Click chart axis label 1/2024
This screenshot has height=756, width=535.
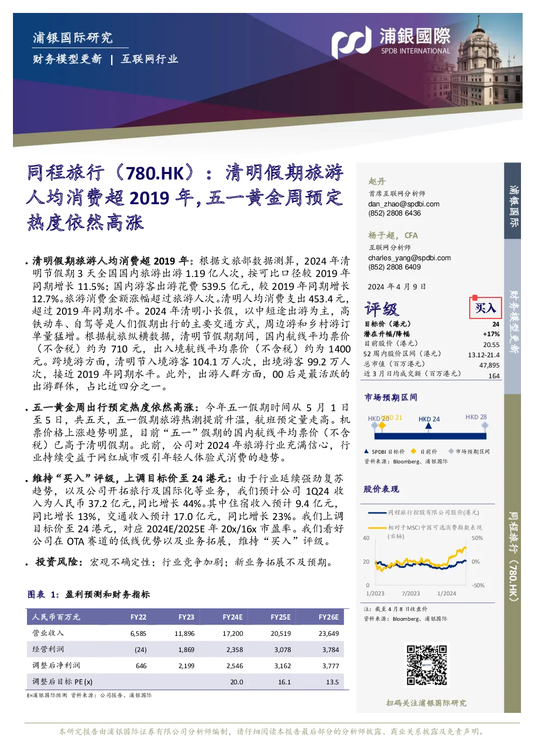click(447, 593)
